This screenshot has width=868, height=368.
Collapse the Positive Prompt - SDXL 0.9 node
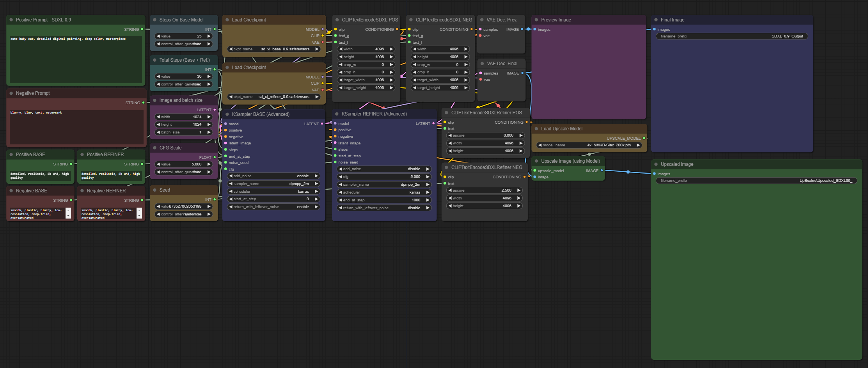(12, 20)
